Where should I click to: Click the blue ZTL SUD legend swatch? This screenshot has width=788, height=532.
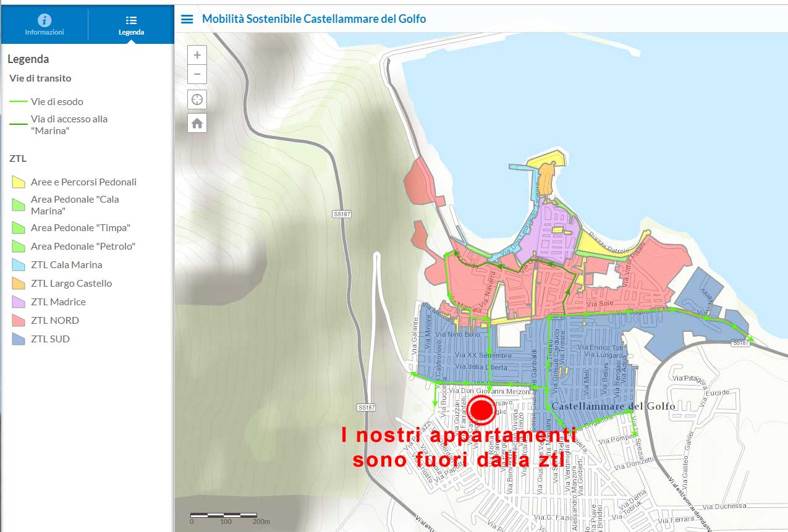point(19,339)
